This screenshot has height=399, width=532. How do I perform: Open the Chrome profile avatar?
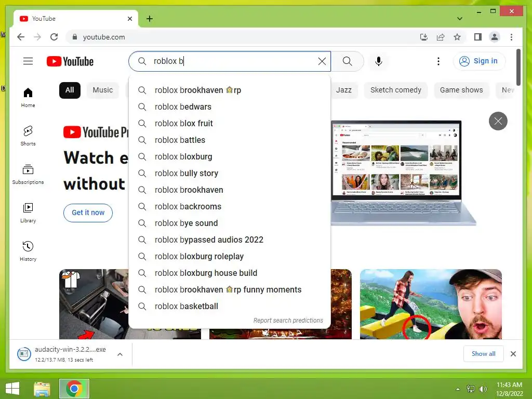coord(495,37)
